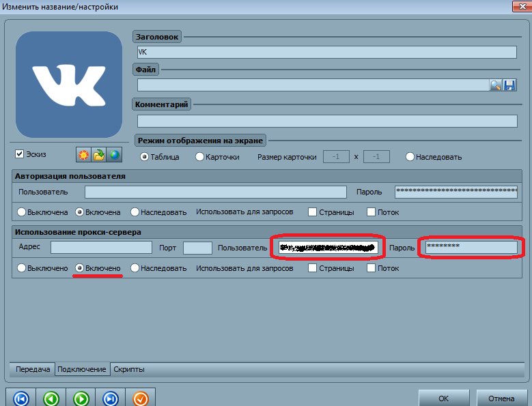The height and width of the screenshot is (406, 532).
Task: Click authorization Пароль field
Action: coord(456,192)
